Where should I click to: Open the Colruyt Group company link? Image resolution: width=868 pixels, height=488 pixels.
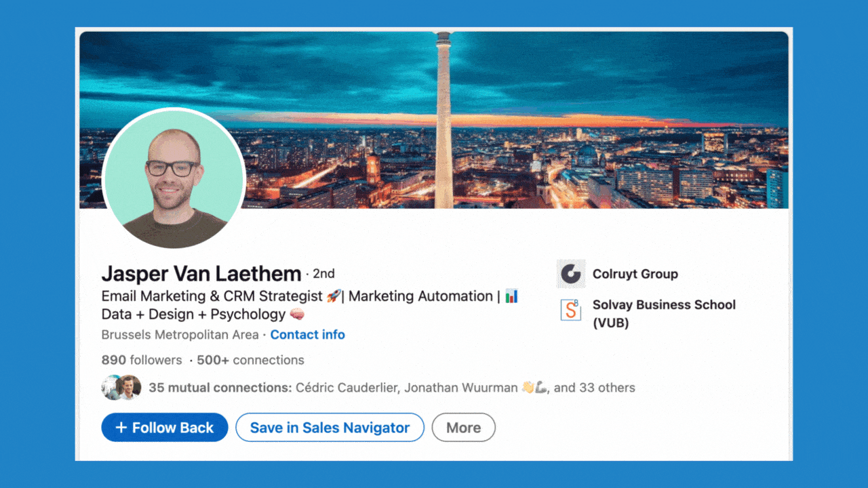pyautogui.click(x=635, y=274)
